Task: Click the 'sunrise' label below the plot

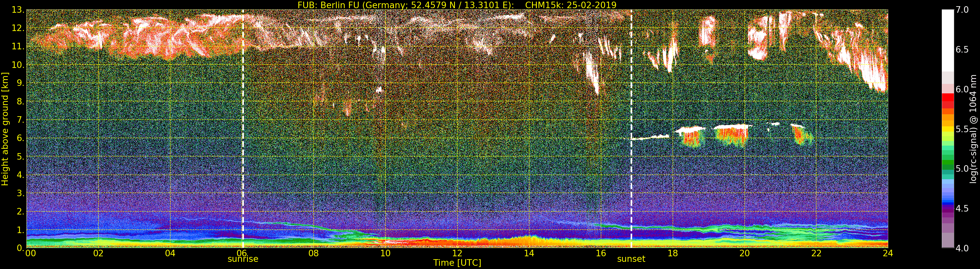Action: click(x=243, y=259)
